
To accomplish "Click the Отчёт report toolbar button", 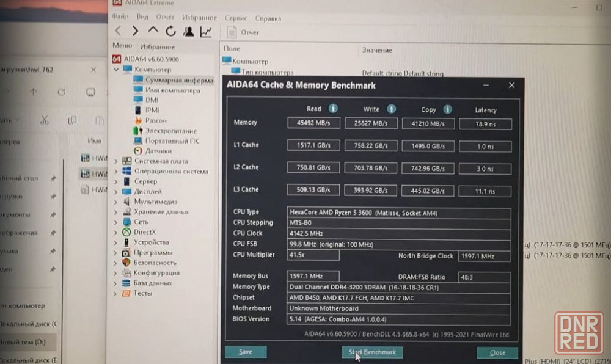I will tap(243, 32).
